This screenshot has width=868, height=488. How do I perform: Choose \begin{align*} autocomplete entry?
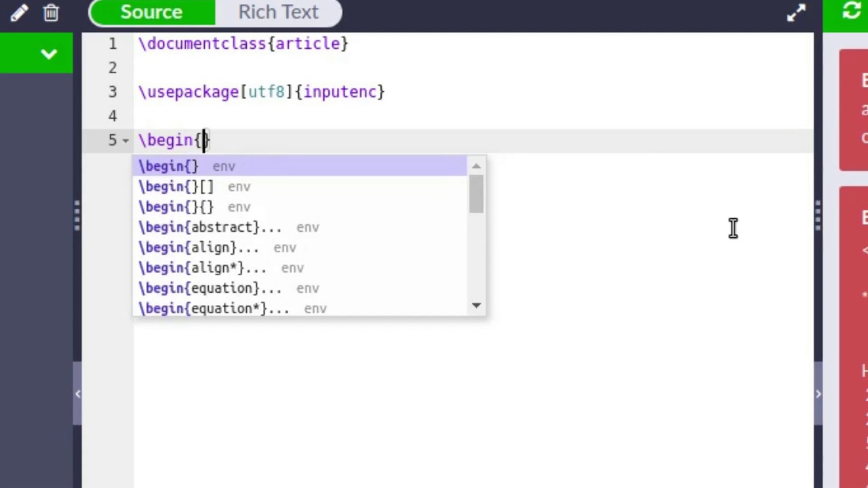pyautogui.click(x=300, y=268)
